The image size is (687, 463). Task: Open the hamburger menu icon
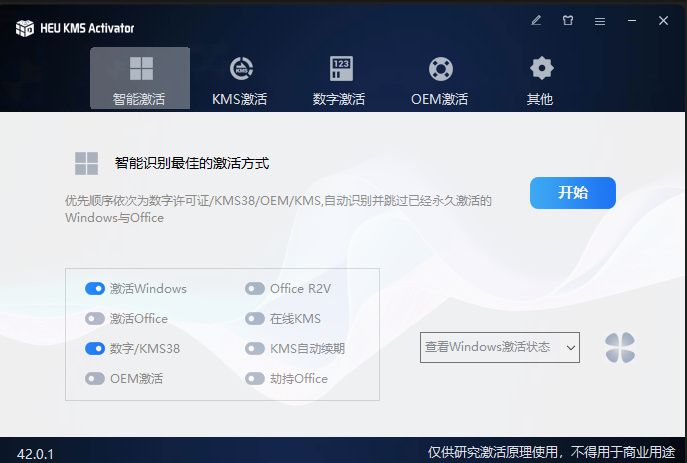[x=600, y=21]
